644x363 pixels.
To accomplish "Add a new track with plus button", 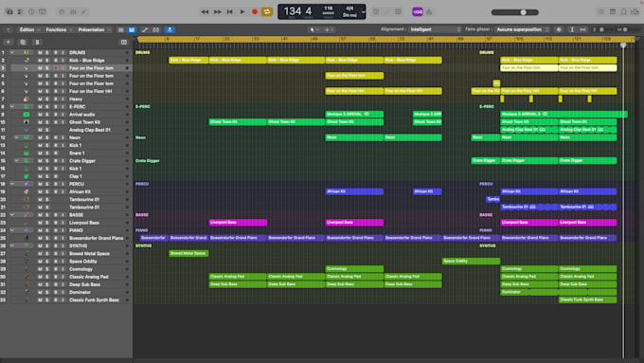I will click(x=9, y=42).
